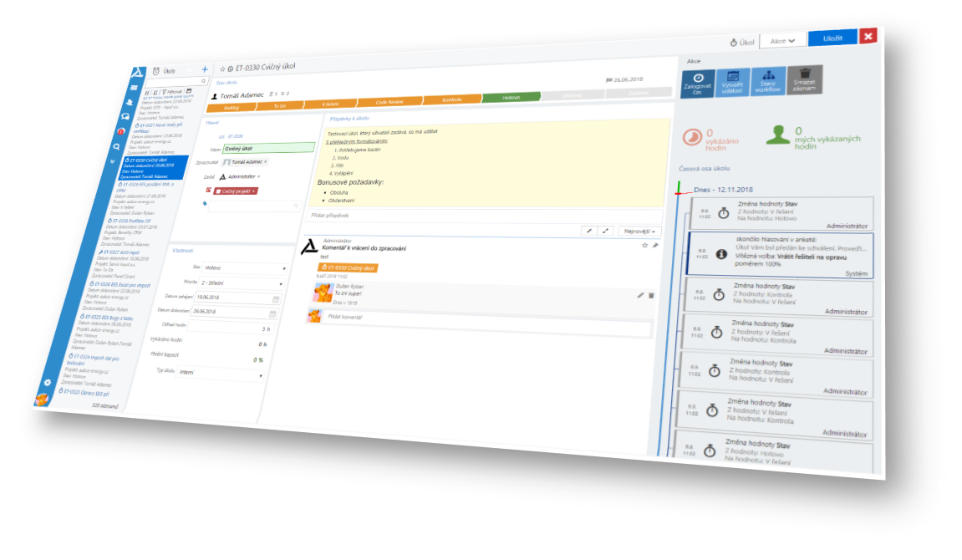Screen dimensions: 962x560
Task: Open the Nejnovější sort dropdown
Action: pos(639,232)
